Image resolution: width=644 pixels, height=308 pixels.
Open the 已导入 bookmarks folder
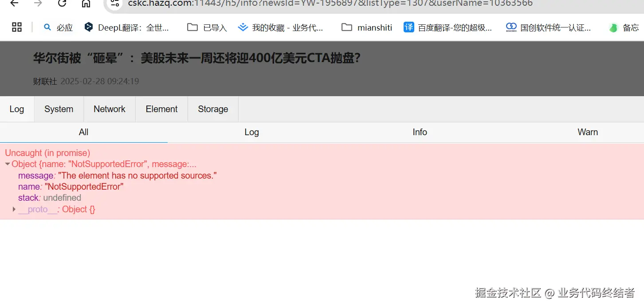(207, 27)
